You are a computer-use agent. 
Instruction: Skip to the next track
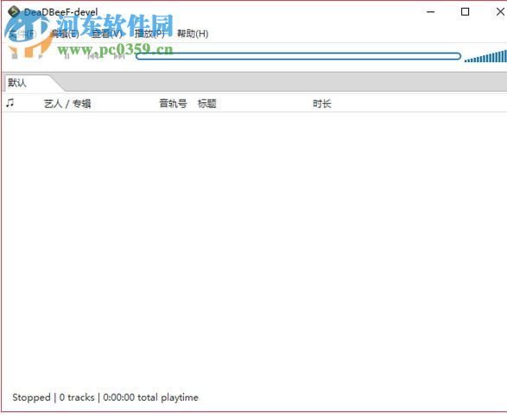(x=119, y=56)
